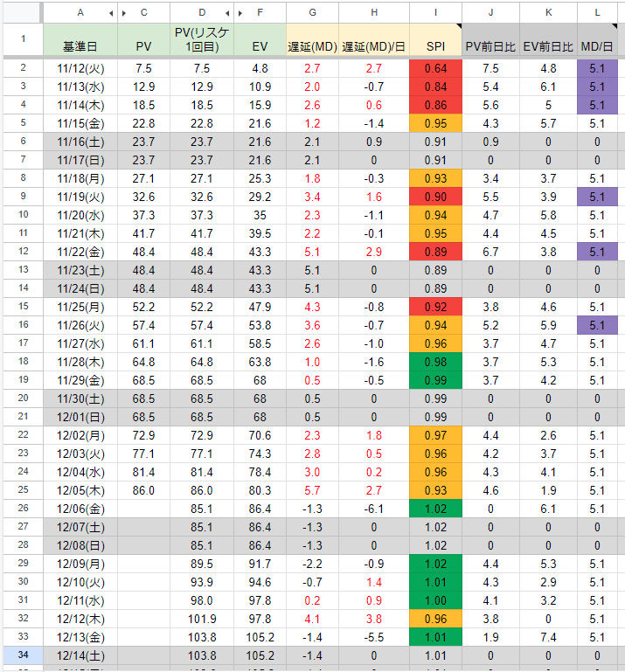
Task: Expand hidden column using right arrow beside C
Action: click(124, 13)
